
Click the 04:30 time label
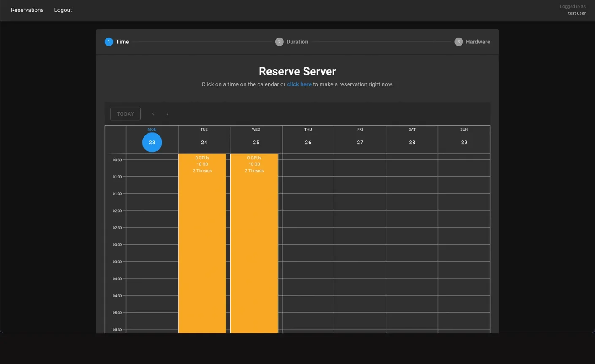[117, 296]
